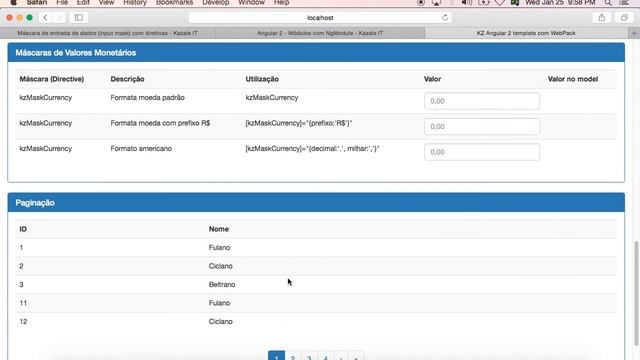
Task: Click the ID column header
Action: (x=23, y=229)
